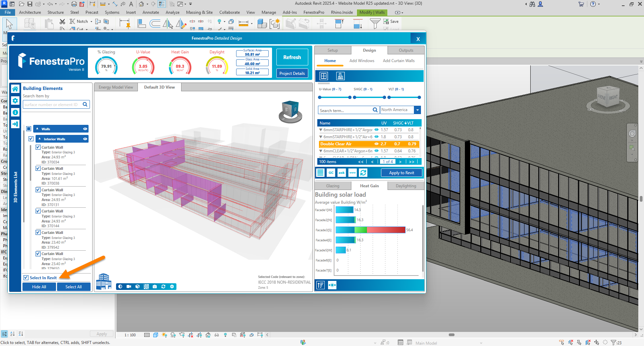Toggle eye icon for Double Clear Air row
Image resolution: width=644 pixels, height=346 pixels.
[x=377, y=144]
